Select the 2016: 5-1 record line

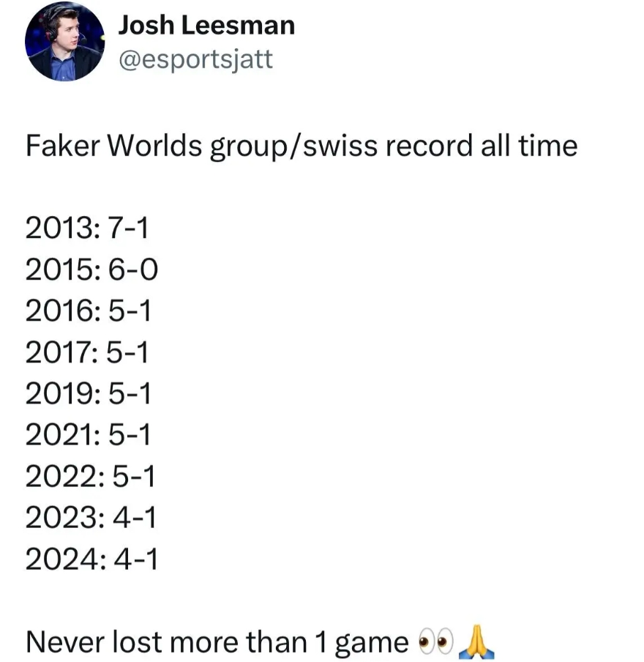(x=88, y=310)
